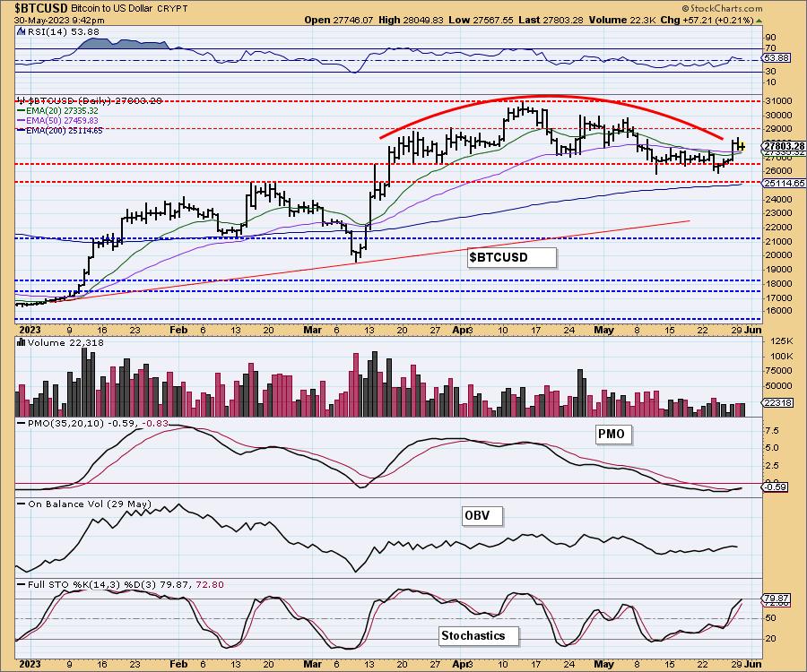Click the $BTCUSD ticker title at top
Viewport: 807px width, 672px height.
[x=40, y=8]
